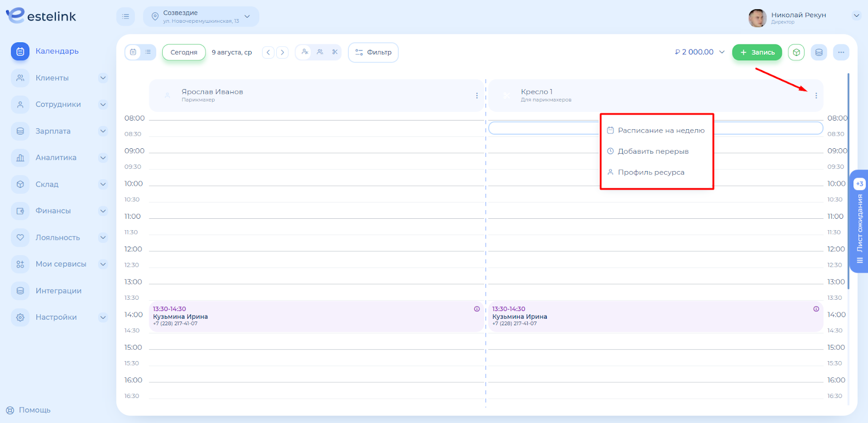Select Расписание на неделю menu item

661,130
